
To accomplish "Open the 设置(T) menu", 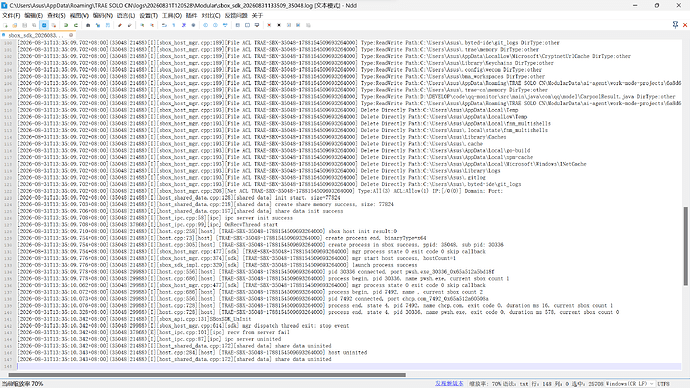I will 148,15.
